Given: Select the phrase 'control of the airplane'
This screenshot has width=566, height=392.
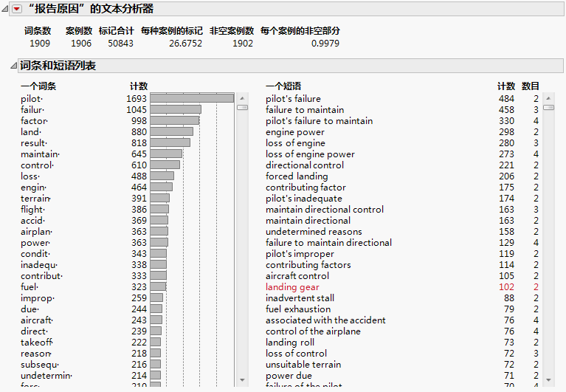Looking at the screenshot, I should 313,331.
